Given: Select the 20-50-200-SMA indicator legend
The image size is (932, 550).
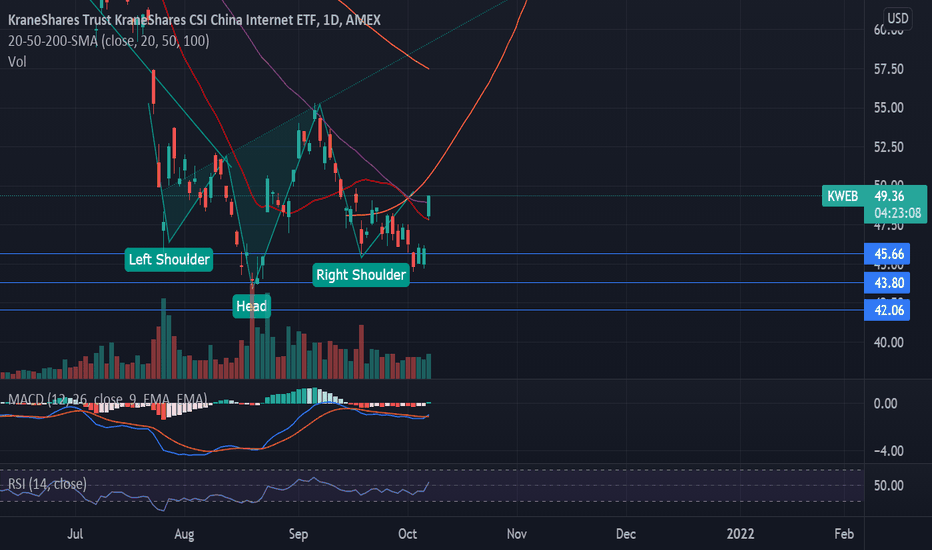Looking at the screenshot, I should pos(109,41).
